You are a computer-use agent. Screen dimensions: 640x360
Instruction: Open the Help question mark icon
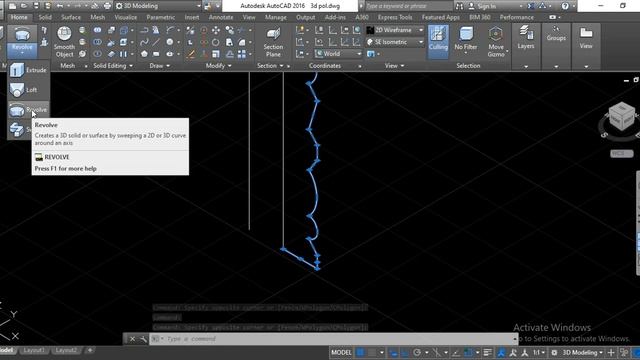[x=565, y=6]
